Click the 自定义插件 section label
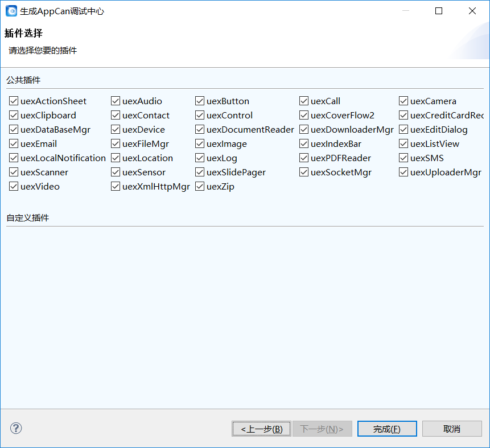The width and height of the screenshot is (490, 448). [28, 218]
